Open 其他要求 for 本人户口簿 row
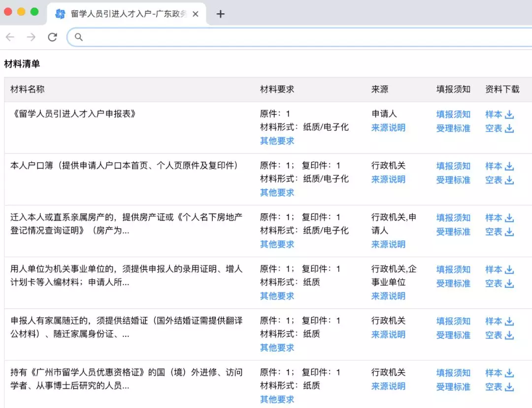Viewport: 532px width, 408px height. tap(277, 193)
